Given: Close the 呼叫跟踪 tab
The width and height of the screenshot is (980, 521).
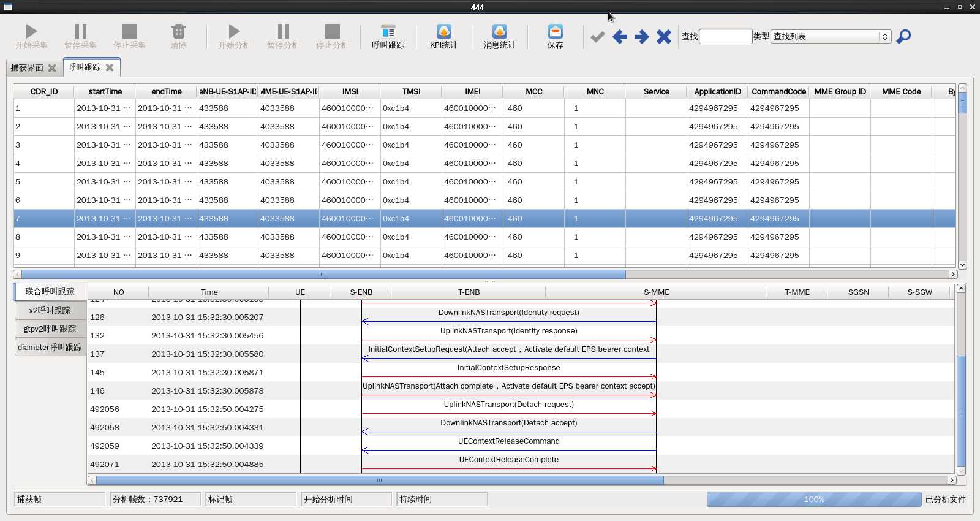Looking at the screenshot, I should [x=110, y=67].
